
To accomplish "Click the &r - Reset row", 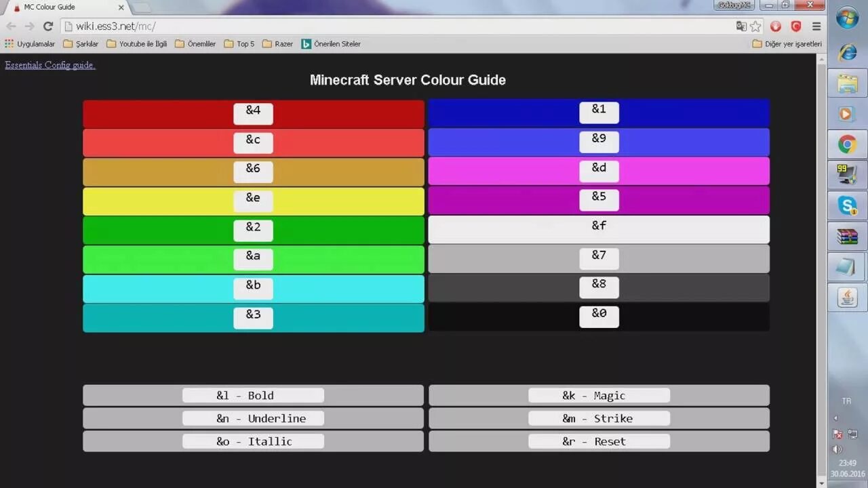I will (x=599, y=441).
